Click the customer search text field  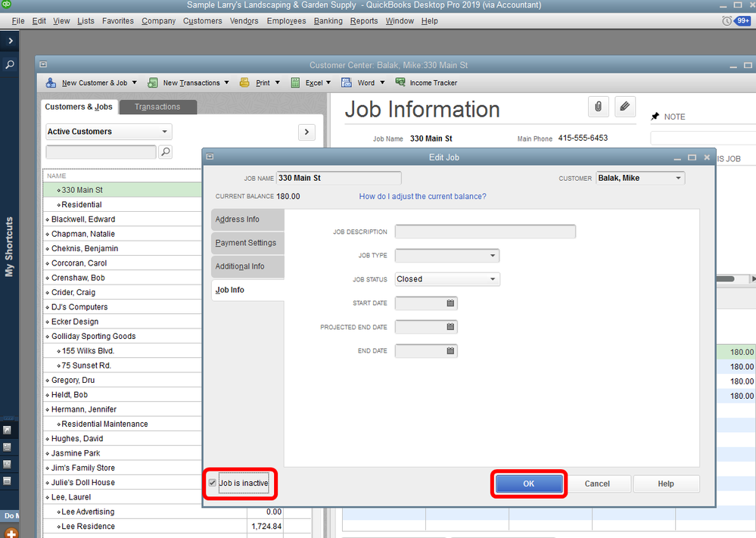[101, 152]
